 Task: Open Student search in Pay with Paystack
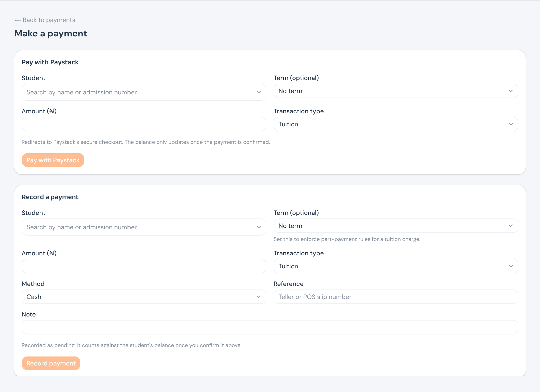[144, 92]
